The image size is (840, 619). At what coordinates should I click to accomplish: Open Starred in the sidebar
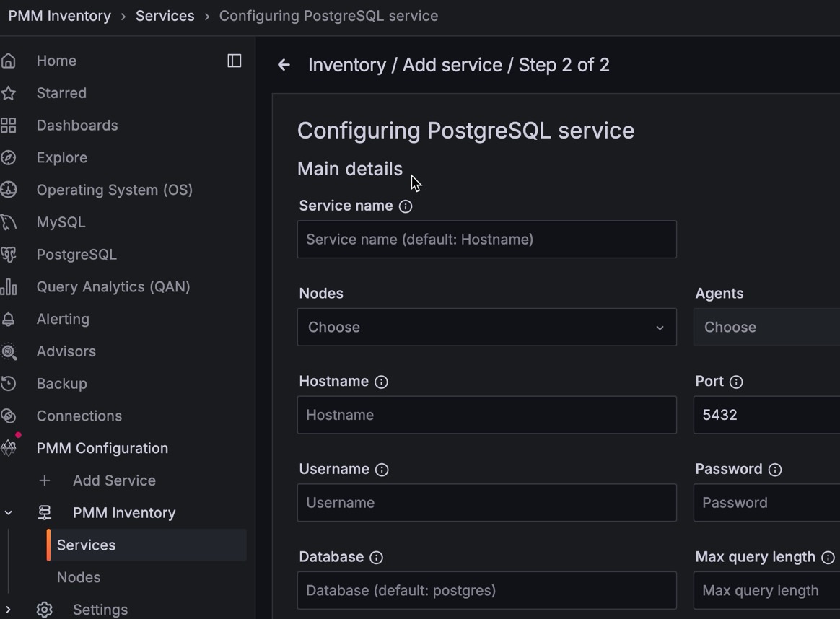click(61, 93)
